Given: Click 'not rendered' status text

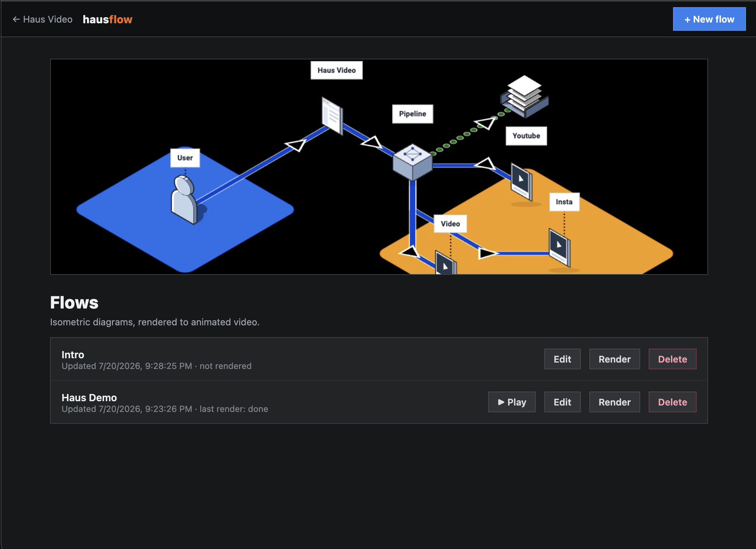Looking at the screenshot, I should coord(226,366).
